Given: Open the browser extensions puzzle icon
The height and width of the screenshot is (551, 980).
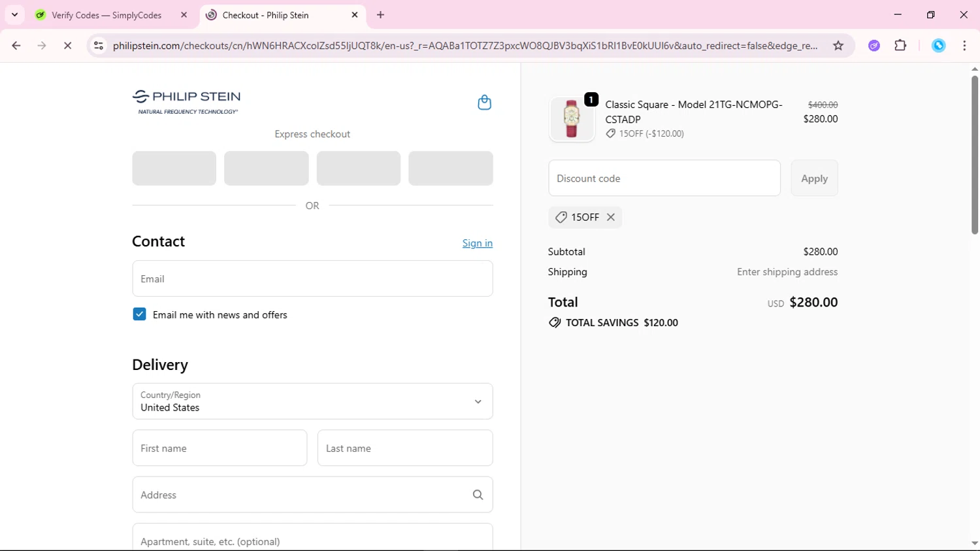Looking at the screenshot, I should (x=900, y=46).
